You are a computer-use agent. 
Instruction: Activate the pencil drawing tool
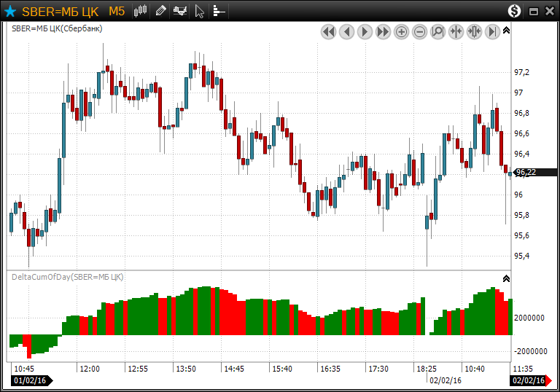(x=160, y=11)
